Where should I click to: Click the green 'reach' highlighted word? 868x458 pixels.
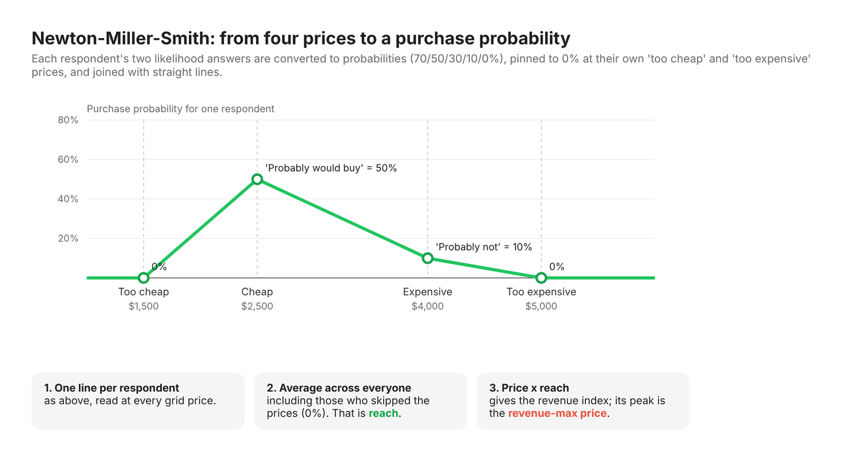[384, 414]
